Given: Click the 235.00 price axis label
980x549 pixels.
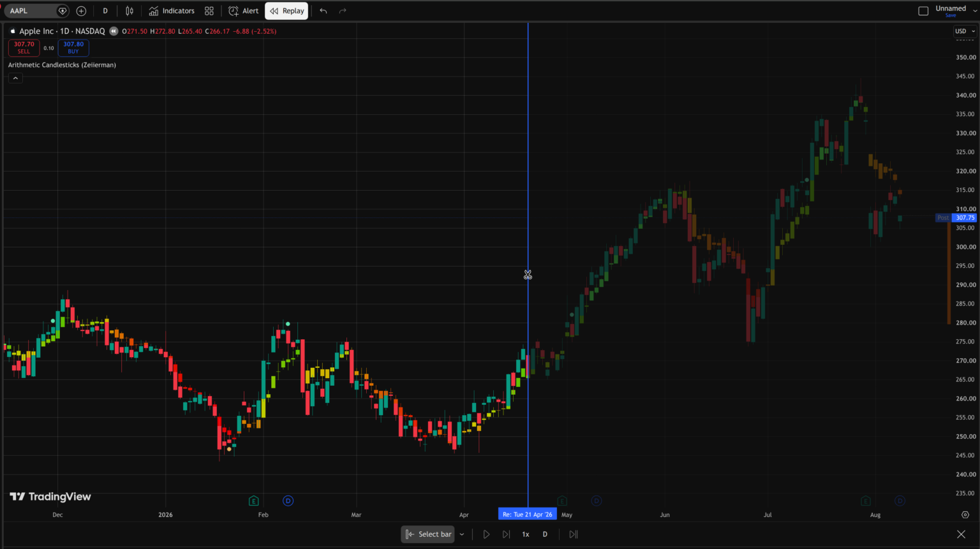Looking at the screenshot, I should pos(965,494).
